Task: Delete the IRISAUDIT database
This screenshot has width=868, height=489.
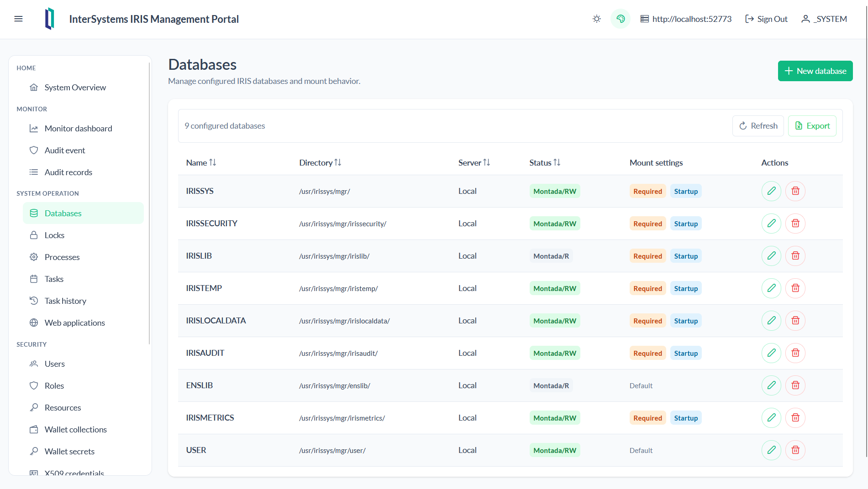Action: coord(795,353)
